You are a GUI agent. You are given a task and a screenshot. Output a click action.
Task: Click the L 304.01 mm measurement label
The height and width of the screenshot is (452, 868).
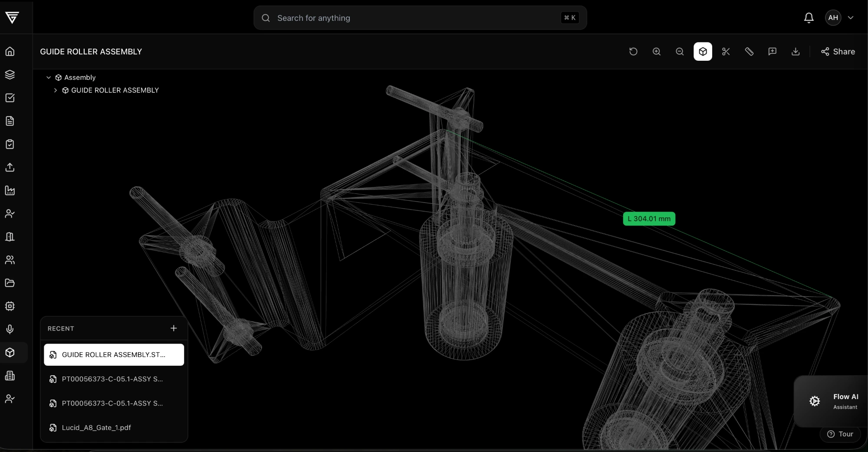click(x=649, y=219)
